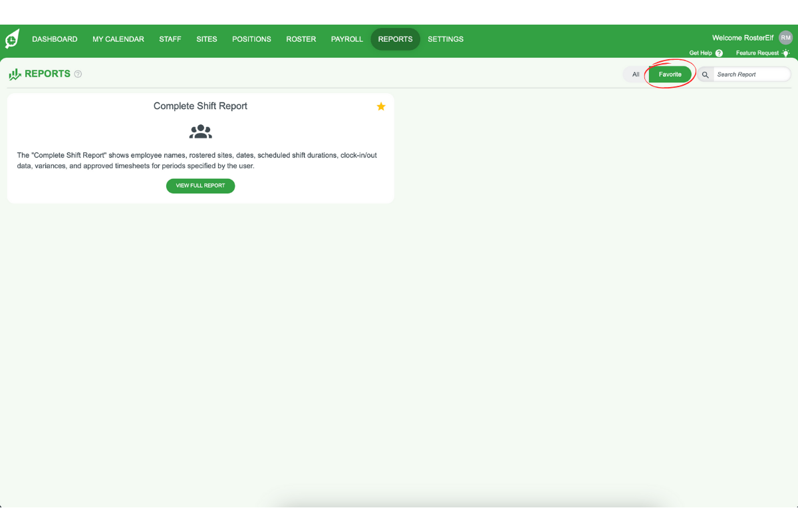Click the Complete Shift Report title
The width and height of the screenshot is (798, 532).
click(x=200, y=106)
